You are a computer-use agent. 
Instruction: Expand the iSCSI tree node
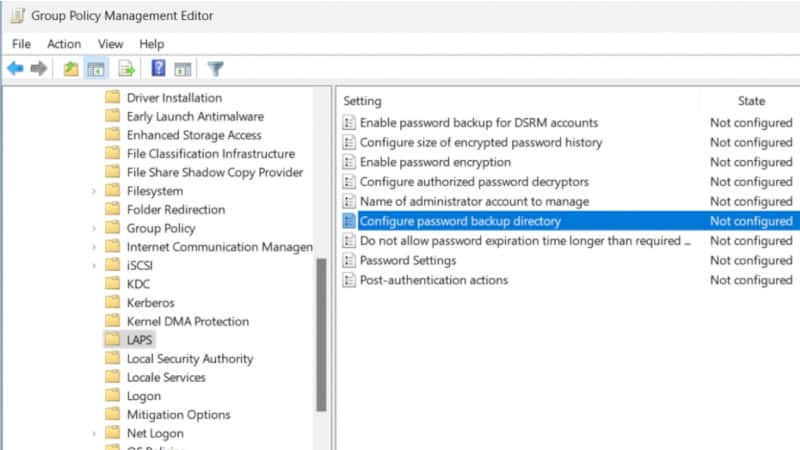[94, 265]
